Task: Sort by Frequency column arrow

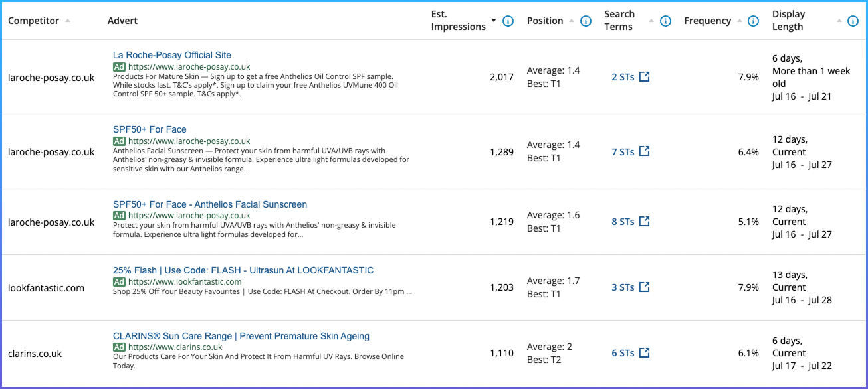Action: (x=739, y=21)
